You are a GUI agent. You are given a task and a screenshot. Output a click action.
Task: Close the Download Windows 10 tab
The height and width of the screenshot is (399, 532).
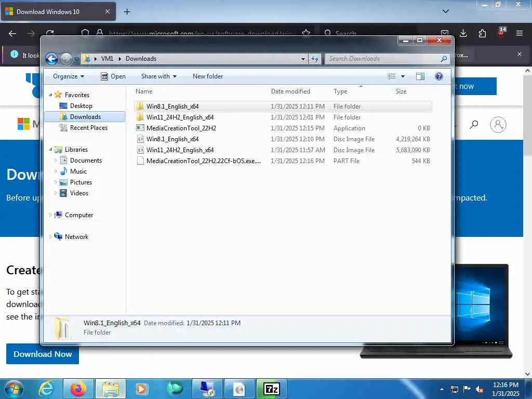coord(107,11)
